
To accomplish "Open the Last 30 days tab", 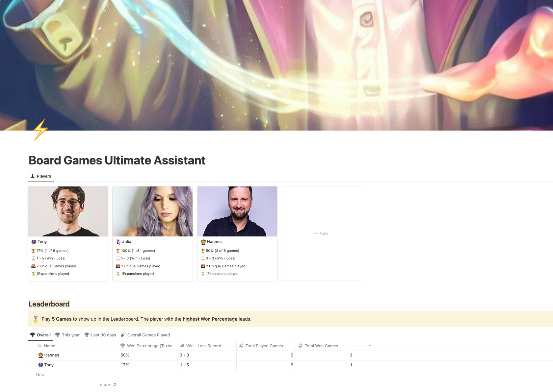I will click(100, 335).
